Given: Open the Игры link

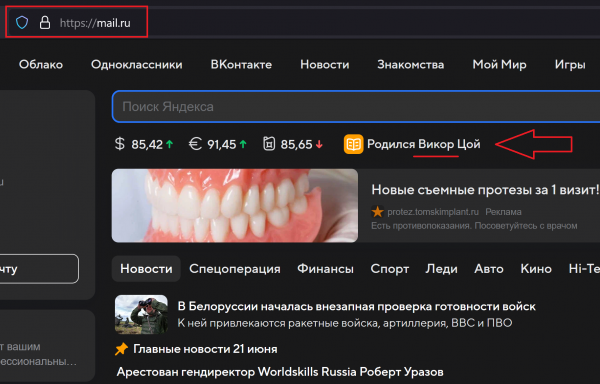Looking at the screenshot, I should pyautogui.click(x=570, y=65).
